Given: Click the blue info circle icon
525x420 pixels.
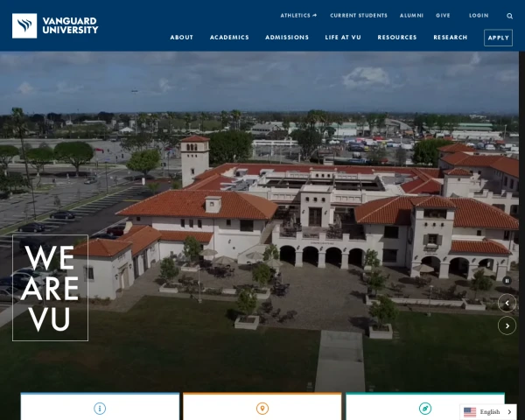Looking at the screenshot, I should [100, 409].
